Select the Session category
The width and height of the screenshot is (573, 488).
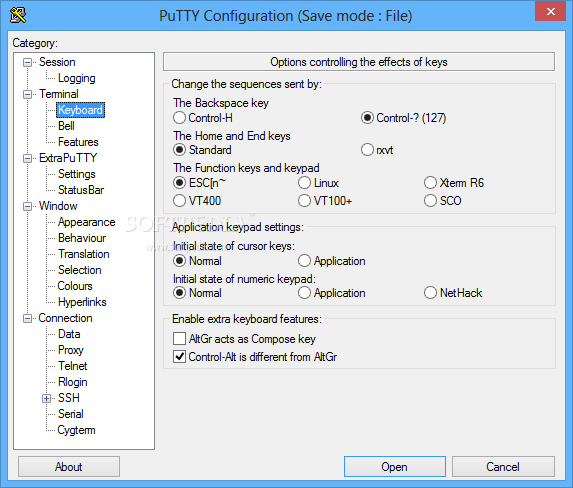[x=57, y=62]
